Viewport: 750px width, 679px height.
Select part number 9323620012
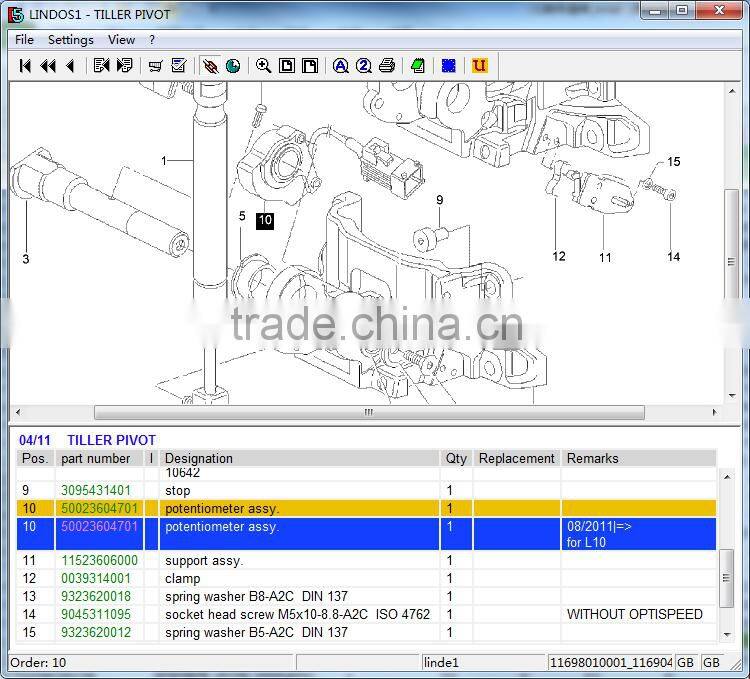coord(96,632)
